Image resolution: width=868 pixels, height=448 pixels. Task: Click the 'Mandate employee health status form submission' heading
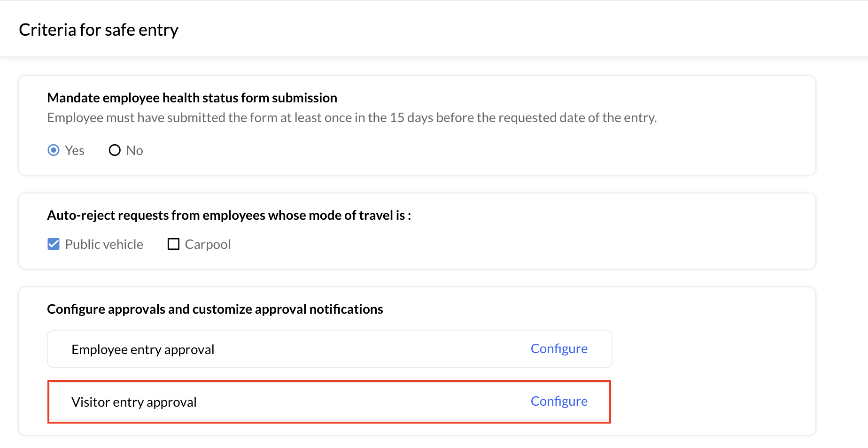coord(192,98)
